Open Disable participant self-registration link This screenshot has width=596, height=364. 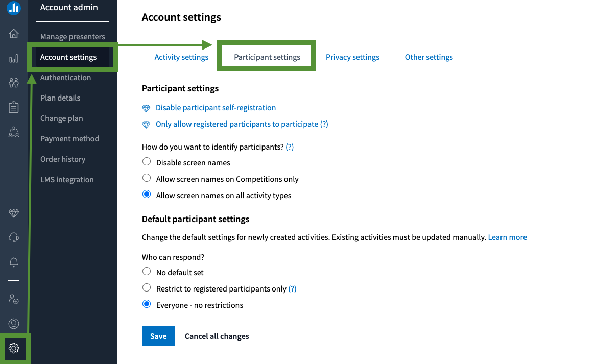point(216,108)
